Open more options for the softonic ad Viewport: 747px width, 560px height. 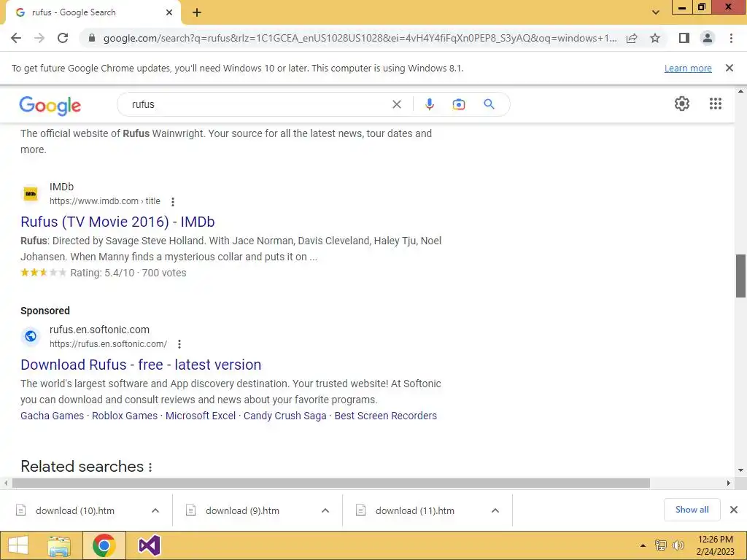point(179,344)
